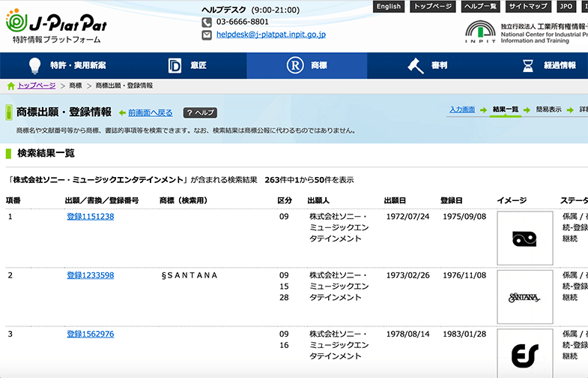
Task: Click the hourglass icon for 経過情報
Action: pyautogui.click(x=528, y=66)
